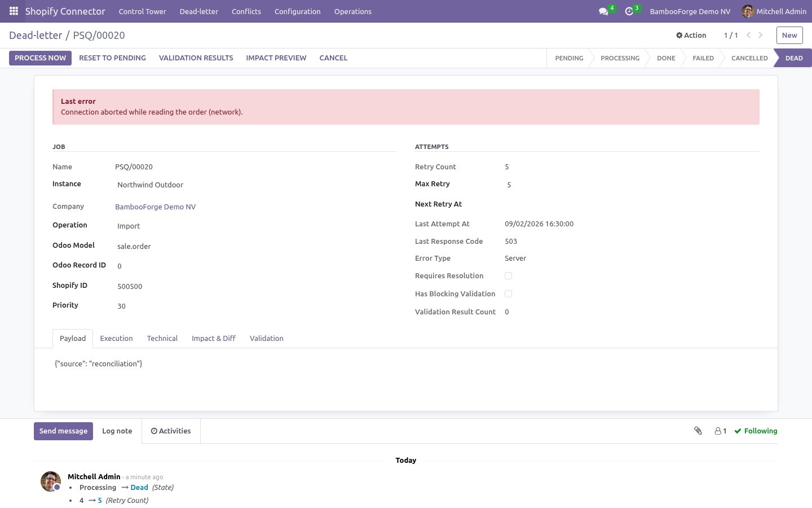
Task: Click the Failed status stage
Action: click(x=703, y=58)
